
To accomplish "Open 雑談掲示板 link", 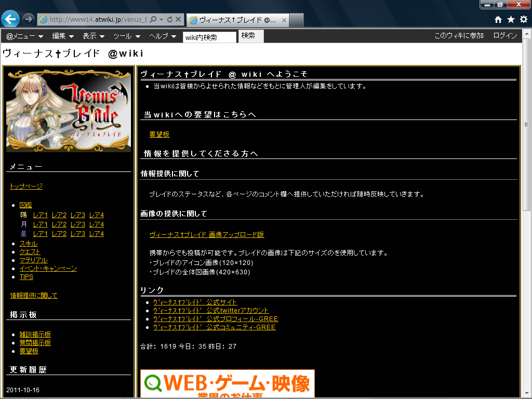I will [35, 335].
